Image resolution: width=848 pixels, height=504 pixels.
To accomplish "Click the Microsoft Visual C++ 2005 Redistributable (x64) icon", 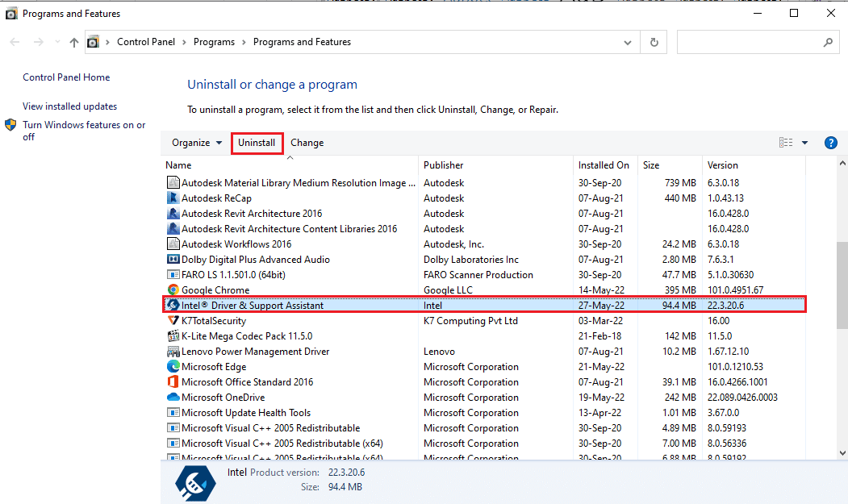I will pos(173,443).
